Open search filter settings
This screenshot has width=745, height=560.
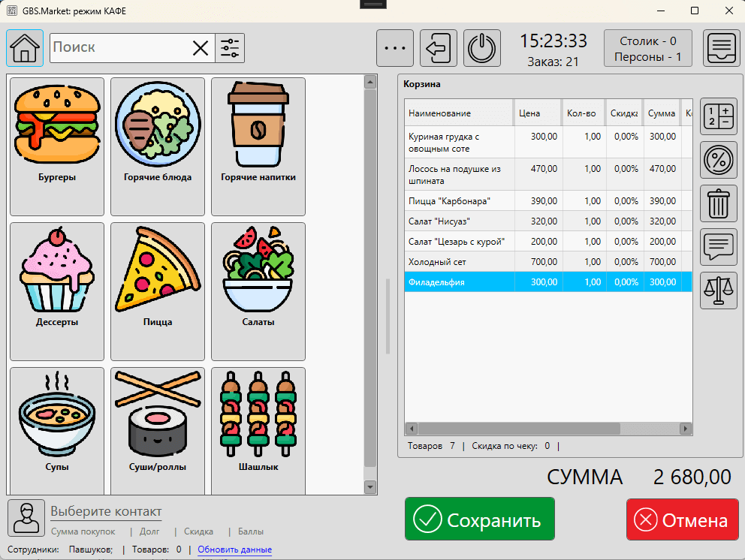pos(230,48)
